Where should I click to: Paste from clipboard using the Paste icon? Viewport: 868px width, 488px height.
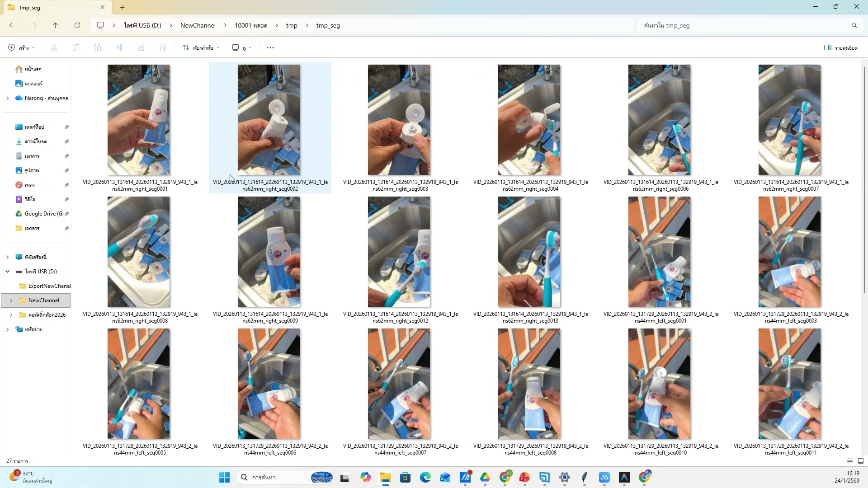pos(98,47)
